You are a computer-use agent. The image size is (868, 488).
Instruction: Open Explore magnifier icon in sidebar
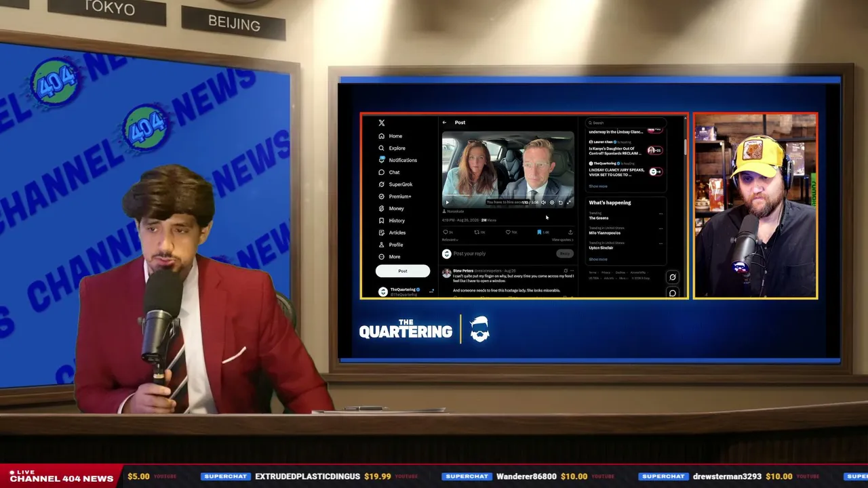382,148
